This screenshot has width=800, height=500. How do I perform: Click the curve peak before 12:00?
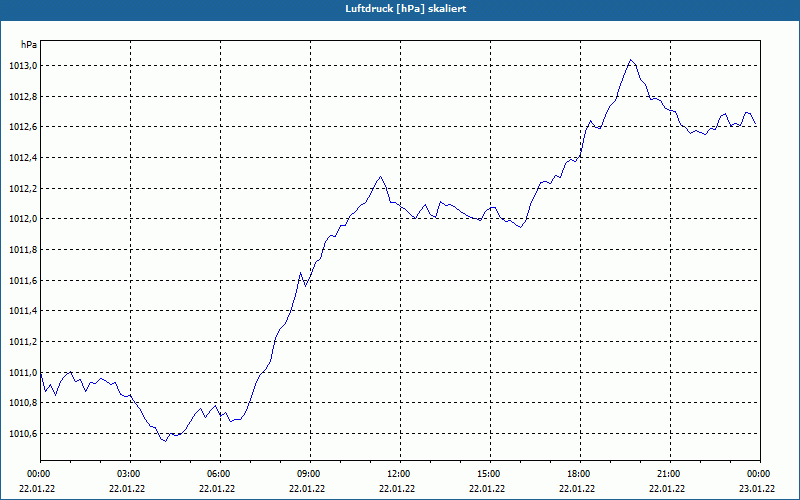[380, 177]
